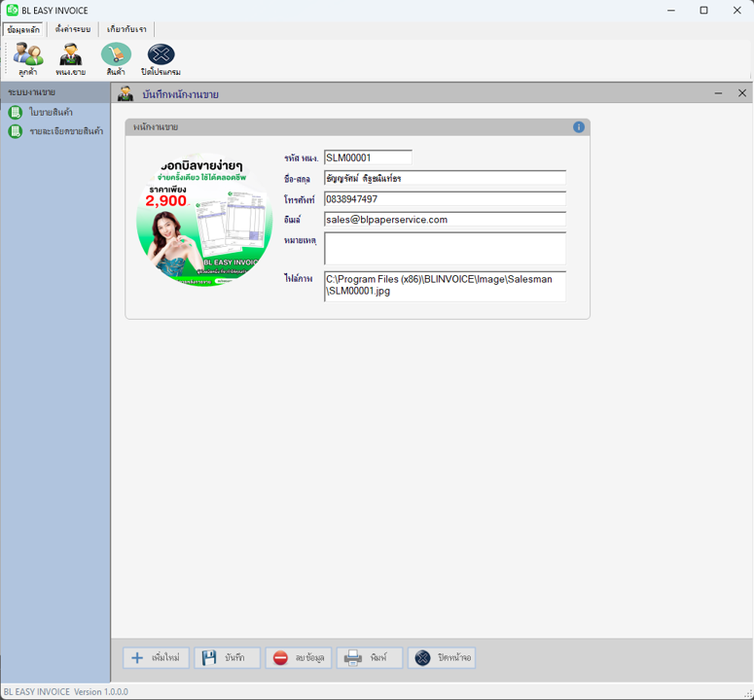Click the พิมพ์ print button
Screen dimensions: 754x700
(370, 658)
